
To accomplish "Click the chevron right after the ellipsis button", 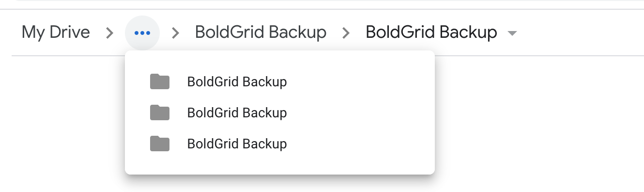I will tap(176, 33).
